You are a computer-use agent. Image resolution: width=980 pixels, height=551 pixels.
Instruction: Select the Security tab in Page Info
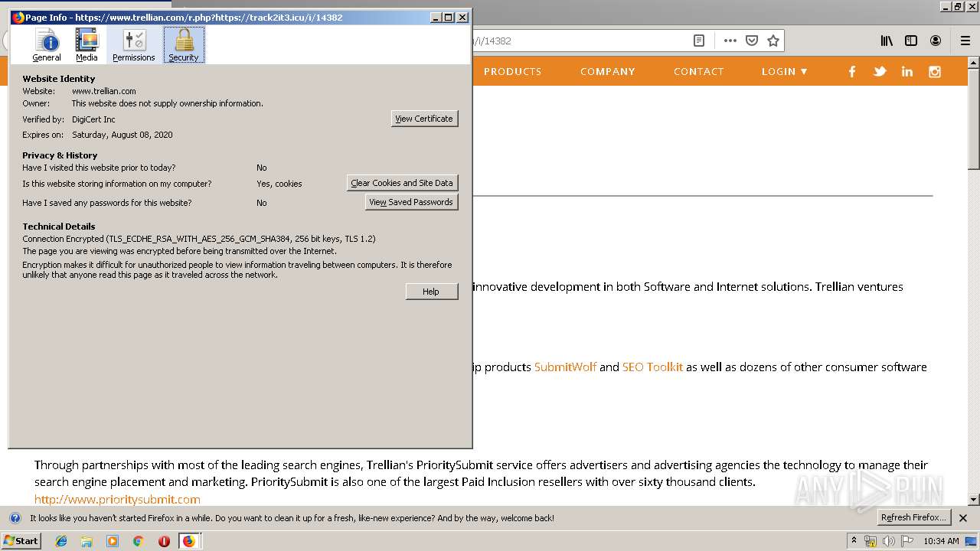pyautogui.click(x=184, y=45)
